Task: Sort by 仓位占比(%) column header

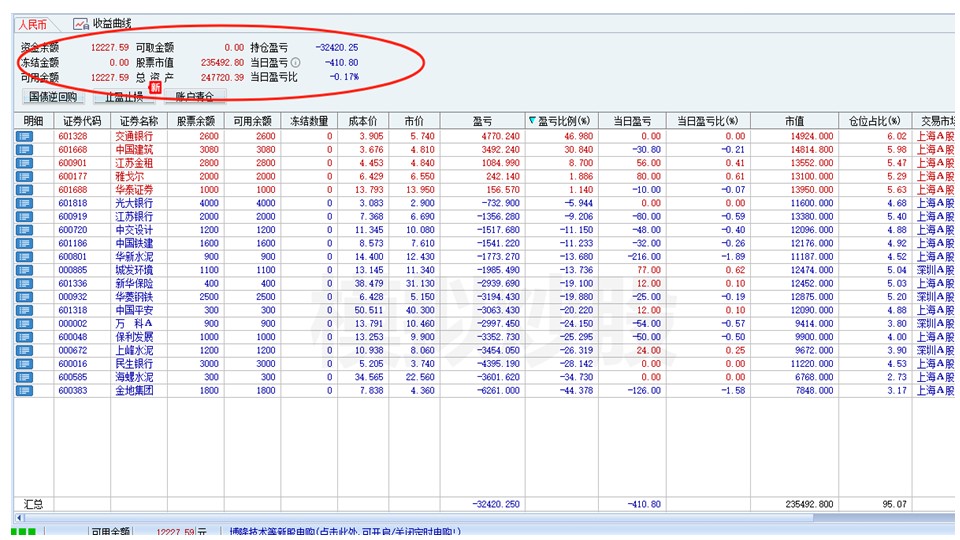Action: click(x=876, y=121)
